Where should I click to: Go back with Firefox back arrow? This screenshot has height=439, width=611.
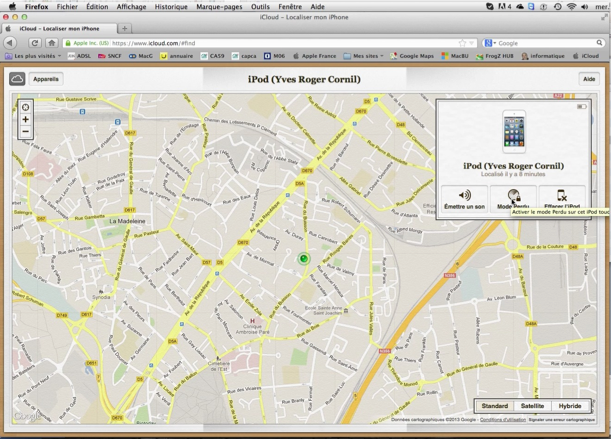point(10,43)
